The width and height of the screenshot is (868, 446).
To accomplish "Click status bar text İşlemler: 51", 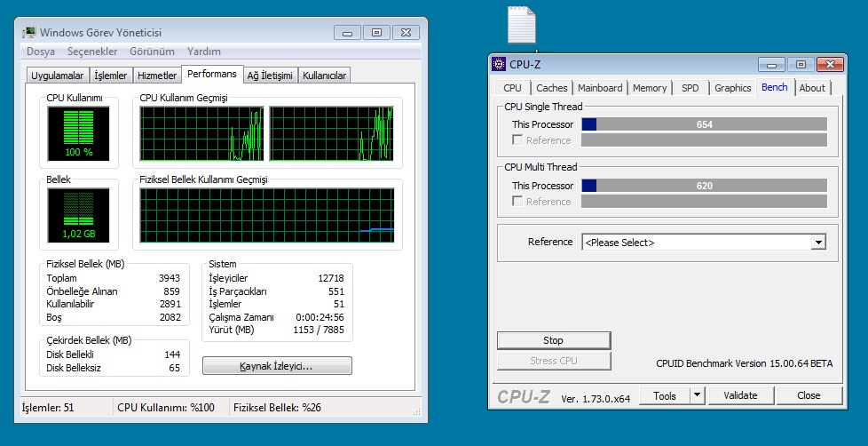I will tap(48, 409).
